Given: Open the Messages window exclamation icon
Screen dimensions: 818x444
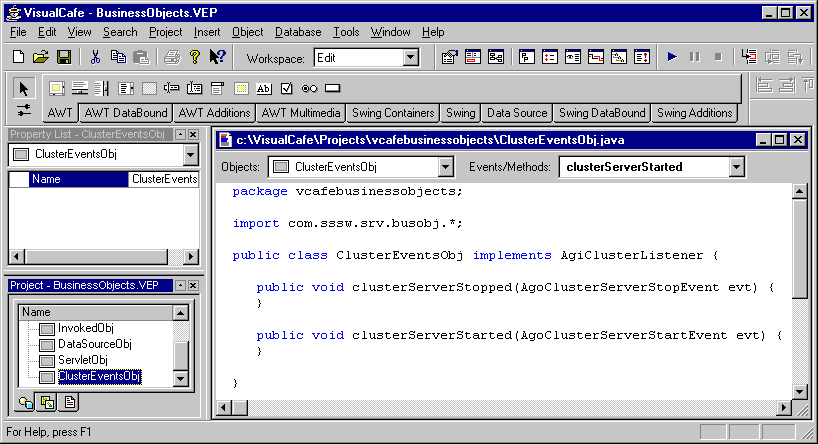Looking at the screenshot, I should [642, 57].
